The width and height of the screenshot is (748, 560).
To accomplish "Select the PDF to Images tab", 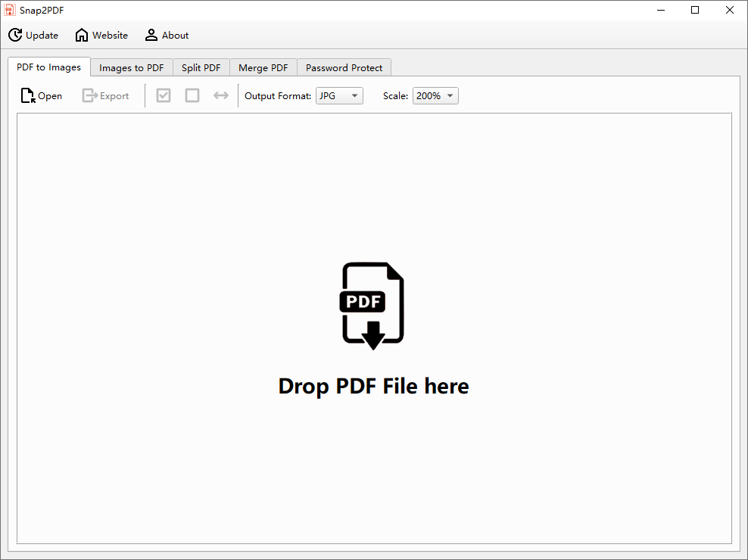I will coord(49,67).
